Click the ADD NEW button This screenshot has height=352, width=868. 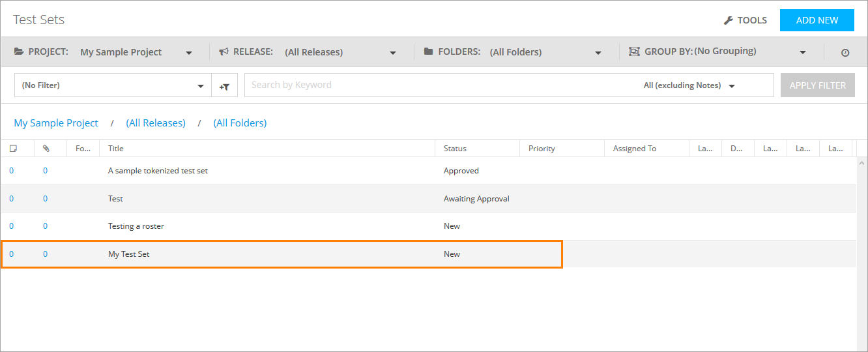(817, 20)
